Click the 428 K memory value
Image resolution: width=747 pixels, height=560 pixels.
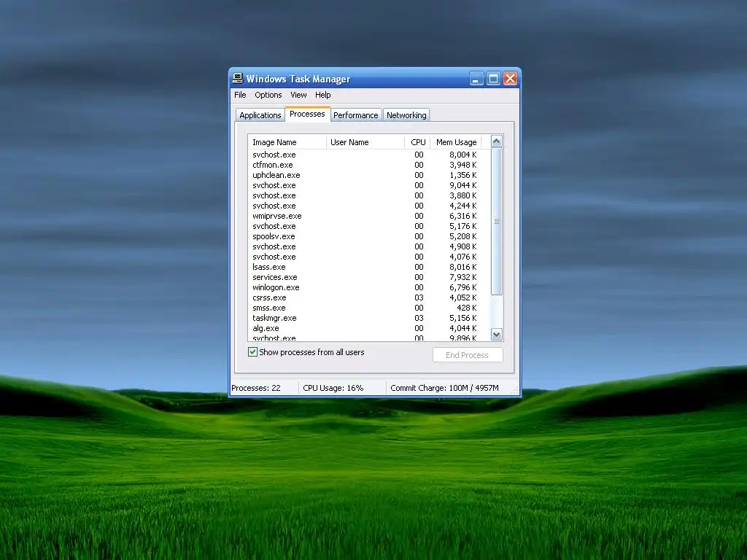coord(466,308)
